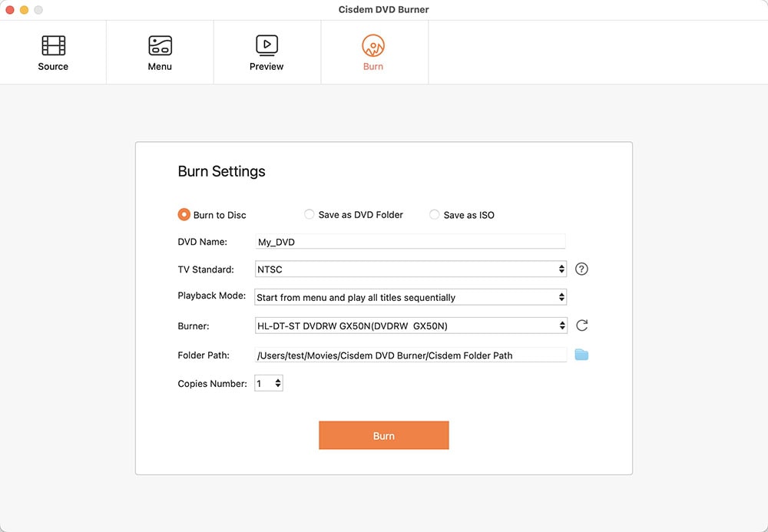This screenshot has width=768, height=532.
Task: Click the Preview play icon
Action: pos(266,45)
